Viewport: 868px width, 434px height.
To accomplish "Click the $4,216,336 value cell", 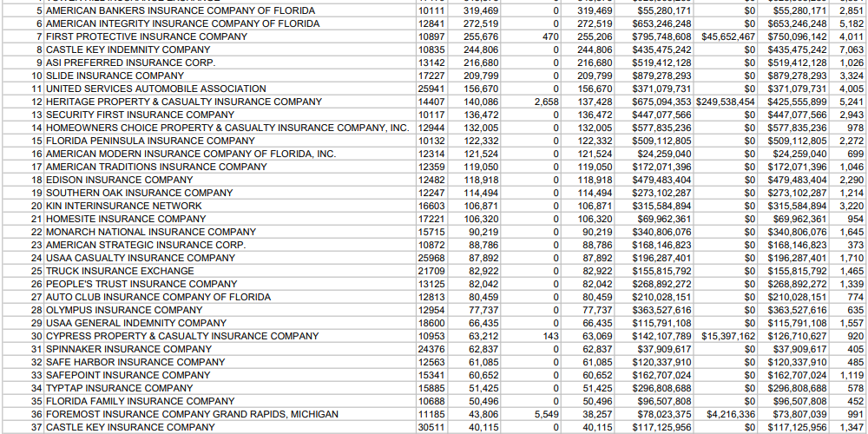I will 731,414.
